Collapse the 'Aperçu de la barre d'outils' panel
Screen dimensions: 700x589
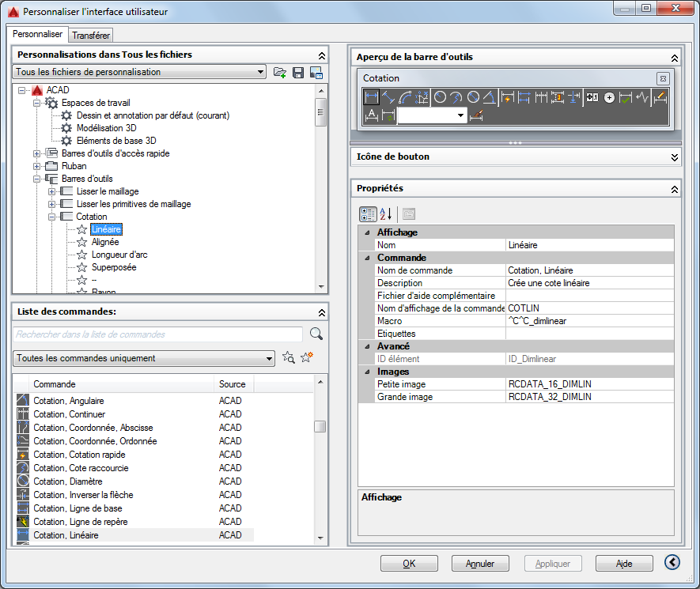(674, 58)
